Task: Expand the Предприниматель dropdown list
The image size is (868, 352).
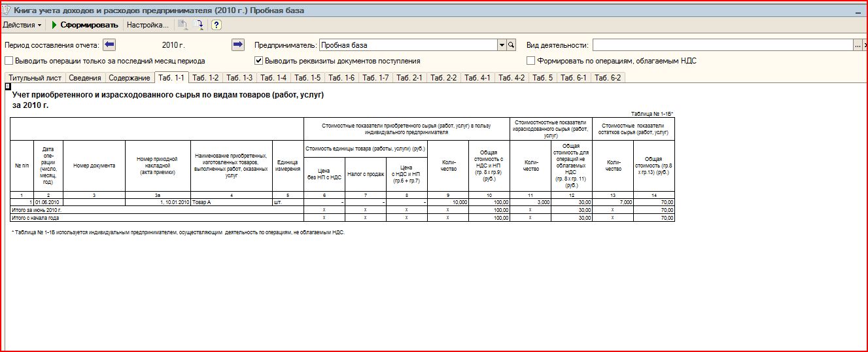Action: pyautogui.click(x=502, y=45)
